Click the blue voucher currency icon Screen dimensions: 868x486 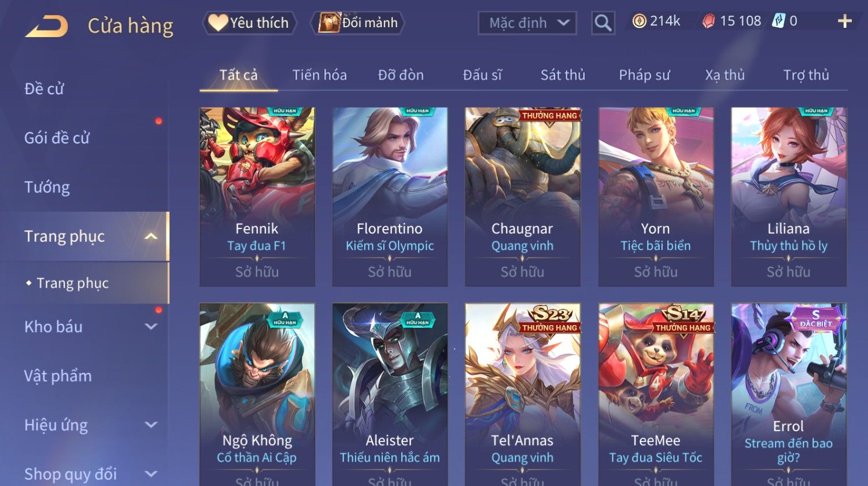coord(778,21)
